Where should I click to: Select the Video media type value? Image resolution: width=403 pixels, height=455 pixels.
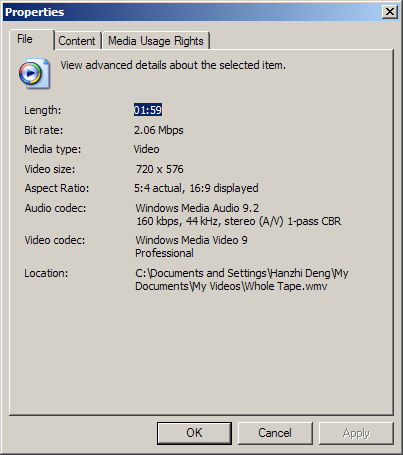click(146, 149)
